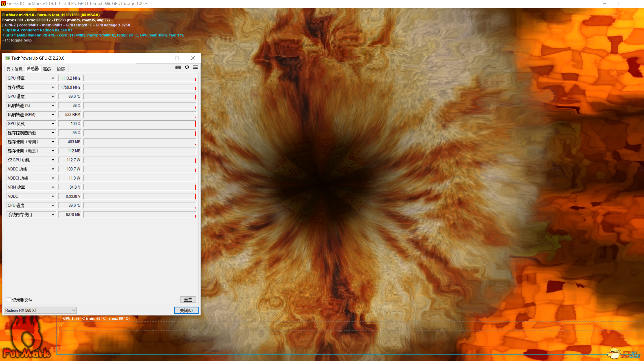
Task: Click the 39.0 ℃ CPU temperature value
Action: (70, 205)
